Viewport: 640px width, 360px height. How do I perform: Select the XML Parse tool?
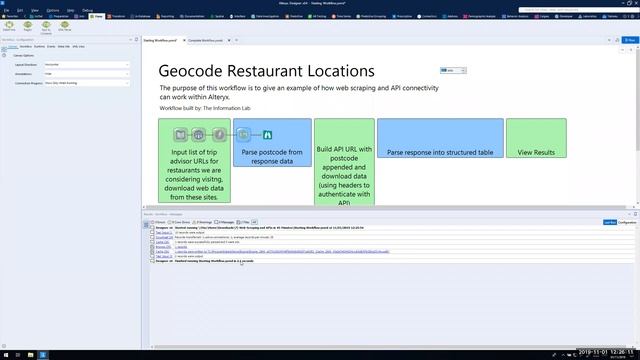[x=64, y=27]
